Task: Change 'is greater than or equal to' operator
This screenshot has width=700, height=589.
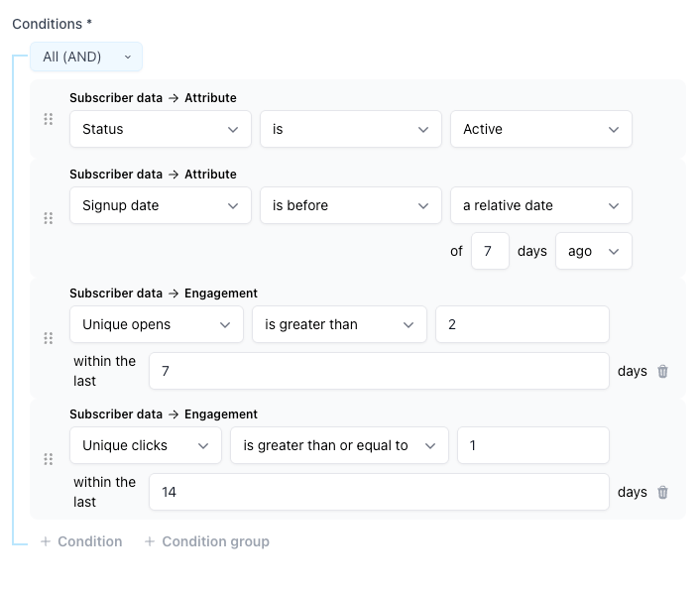Action: [x=339, y=445]
